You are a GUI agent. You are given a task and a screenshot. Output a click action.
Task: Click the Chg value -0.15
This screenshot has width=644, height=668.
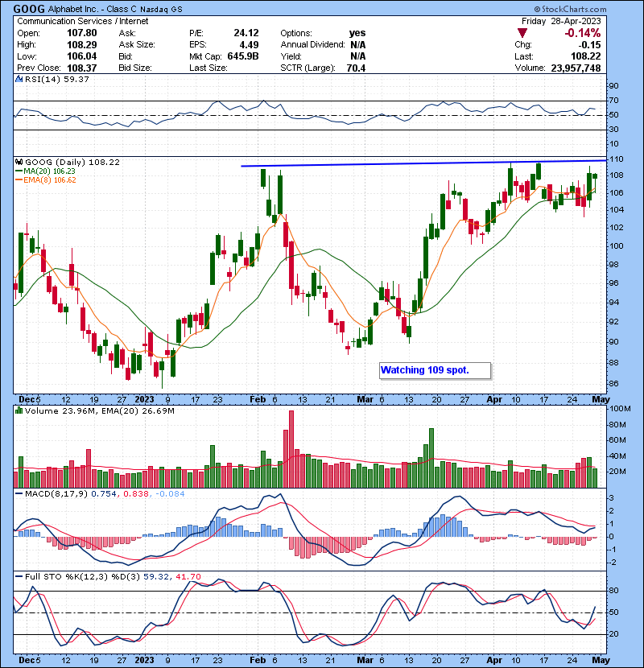coord(589,45)
